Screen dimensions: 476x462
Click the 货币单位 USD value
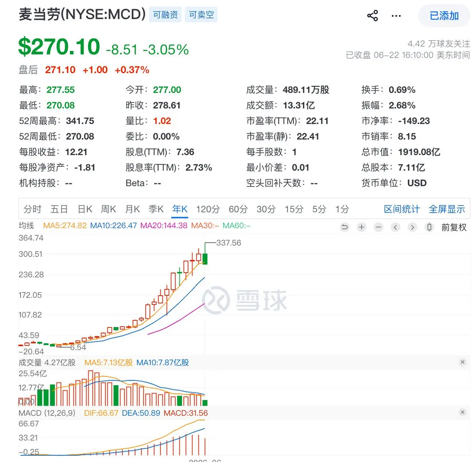coord(417,183)
